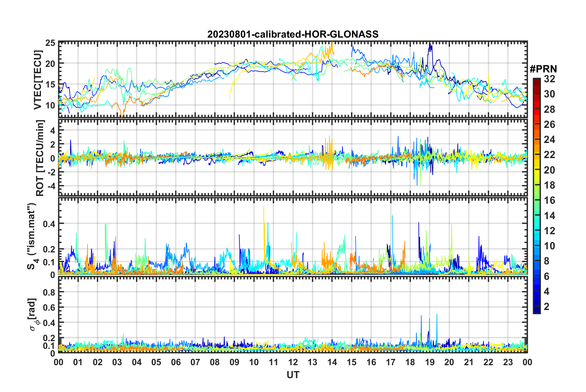Click the "21" hour tick on UT axis
This screenshot has width=586, height=392.
pos(469,362)
